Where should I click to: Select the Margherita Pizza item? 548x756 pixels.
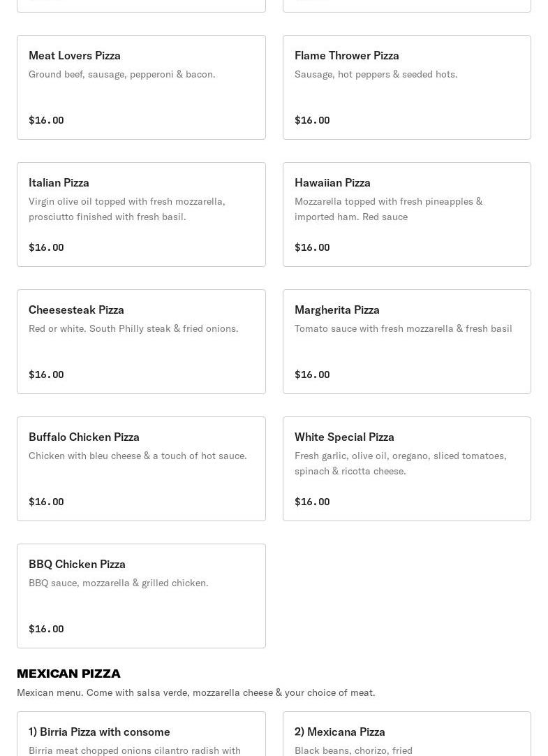pyautogui.click(x=406, y=342)
